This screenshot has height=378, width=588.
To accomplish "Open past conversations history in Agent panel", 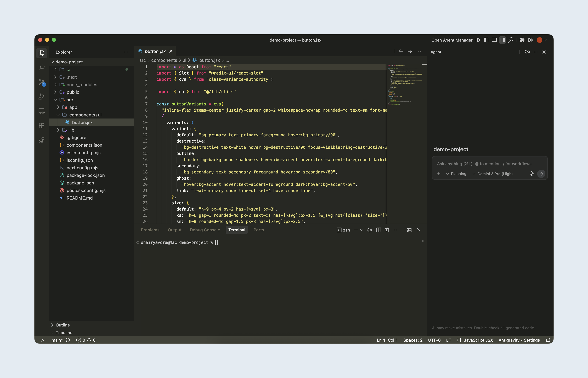I will [527, 52].
